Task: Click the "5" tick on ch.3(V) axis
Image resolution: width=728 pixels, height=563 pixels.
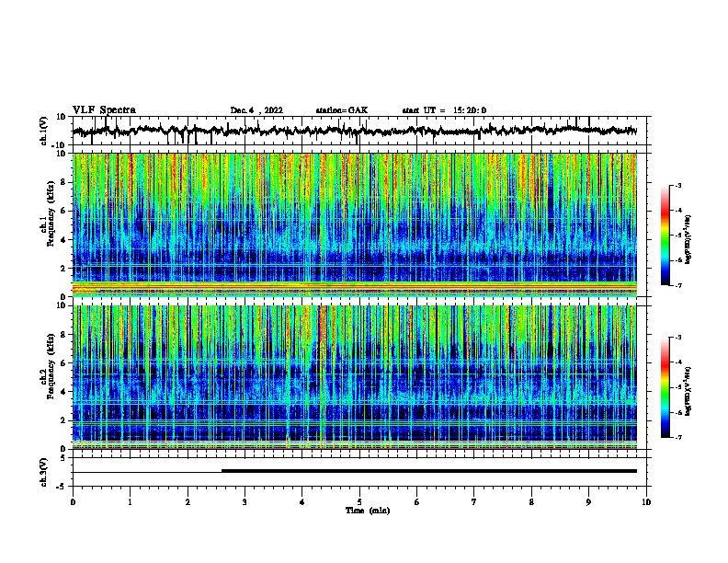Action: [x=63, y=458]
